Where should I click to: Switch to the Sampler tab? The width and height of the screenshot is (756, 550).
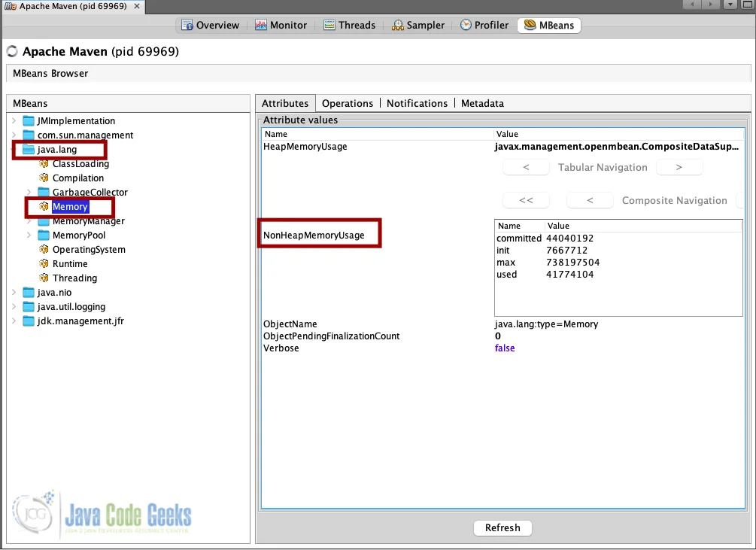click(418, 25)
